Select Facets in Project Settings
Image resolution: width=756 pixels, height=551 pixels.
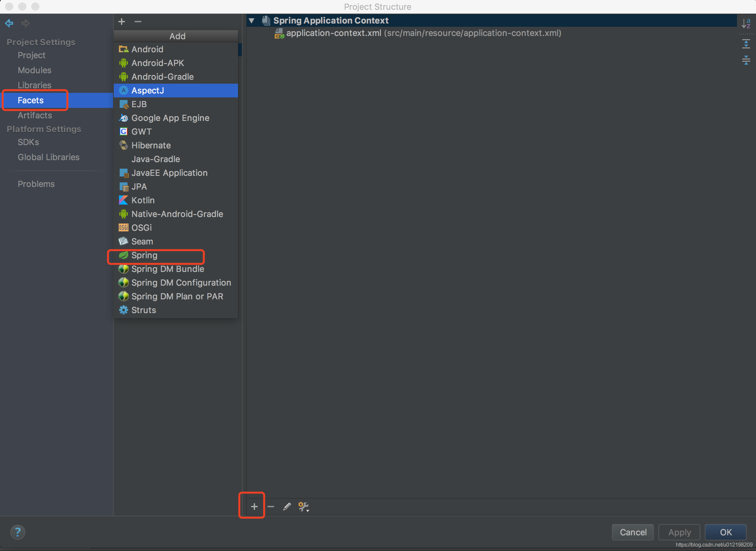coord(57,100)
